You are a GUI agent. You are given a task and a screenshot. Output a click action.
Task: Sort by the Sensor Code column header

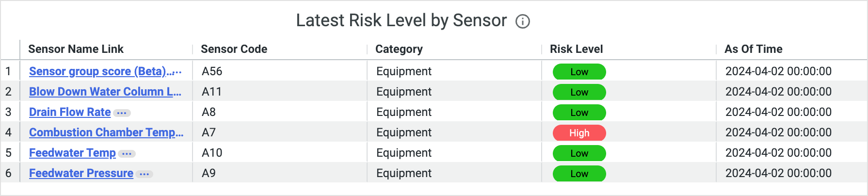click(234, 49)
